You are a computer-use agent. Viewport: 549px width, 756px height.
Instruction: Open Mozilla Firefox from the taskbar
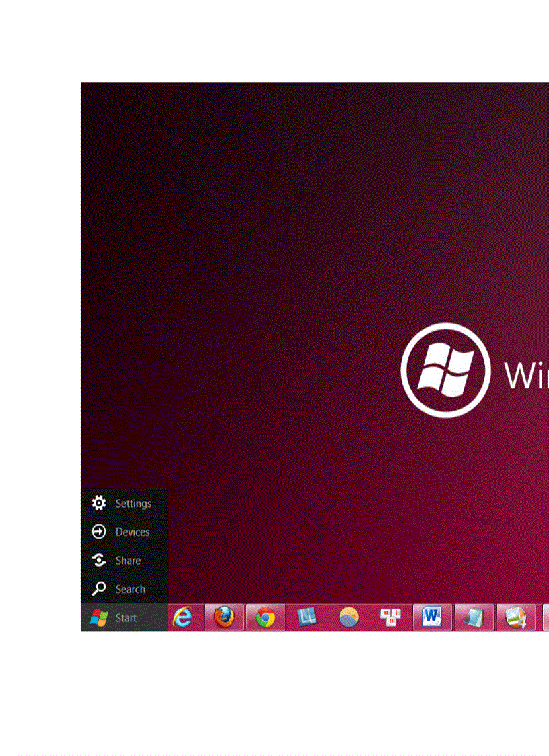(x=224, y=617)
